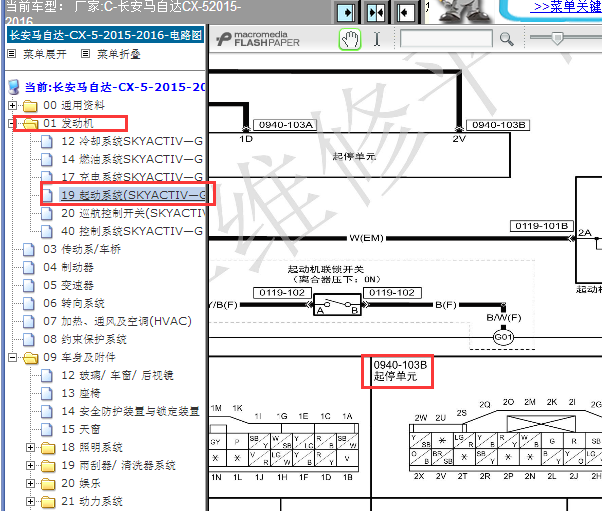This screenshot has height=511, width=602.
Task: Select the text selection I-beam tool
Action: pyautogui.click(x=377, y=39)
